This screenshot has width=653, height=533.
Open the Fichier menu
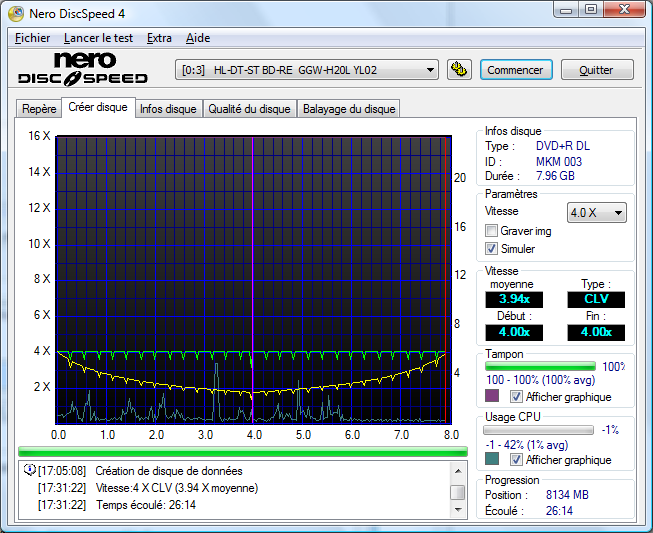(33, 38)
